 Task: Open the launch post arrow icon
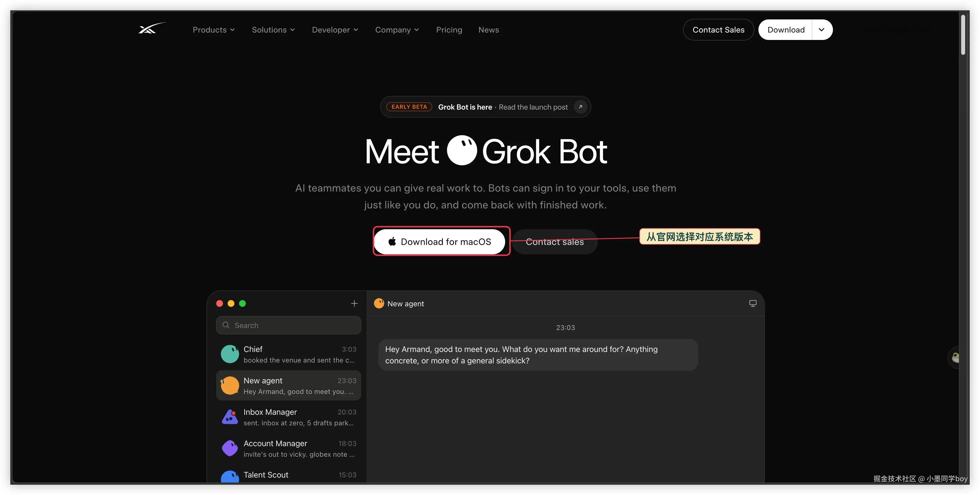pos(580,107)
